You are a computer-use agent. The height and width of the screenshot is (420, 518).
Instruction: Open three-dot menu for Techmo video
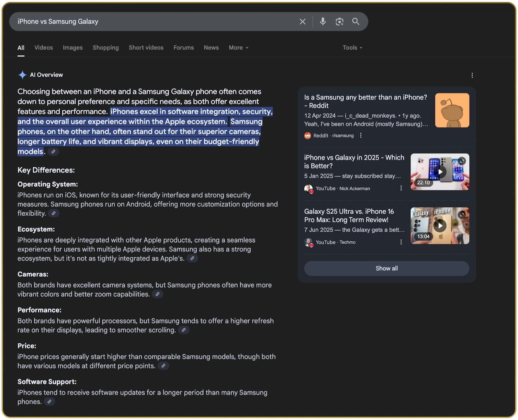pos(401,242)
